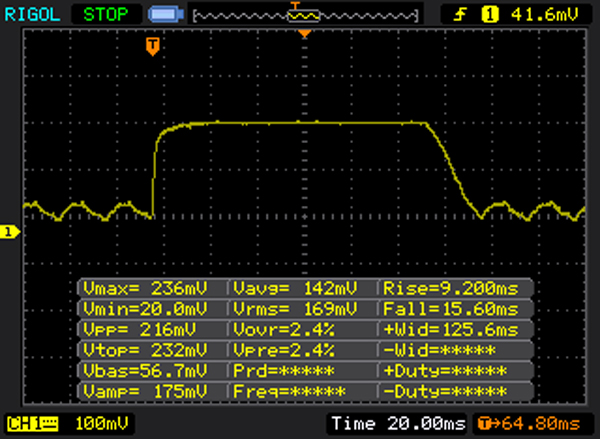The height and width of the screenshot is (439, 600).
Task: Click the Time 20.00ms timebase readout
Action: click(398, 424)
